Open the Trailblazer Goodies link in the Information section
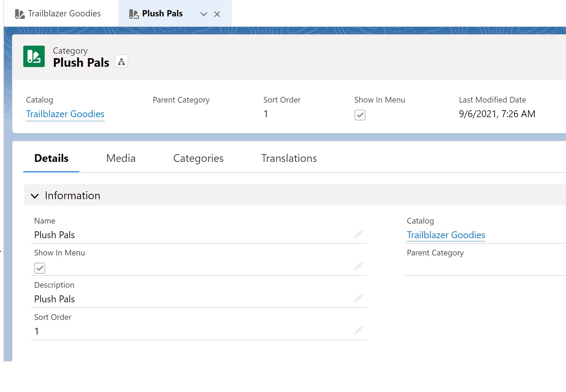 (x=446, y=235)
